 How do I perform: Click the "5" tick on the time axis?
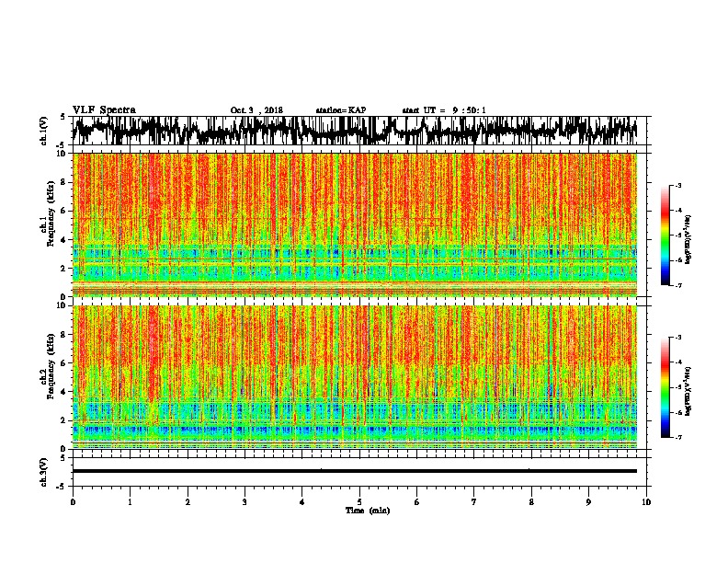click(x=359, y=502)
